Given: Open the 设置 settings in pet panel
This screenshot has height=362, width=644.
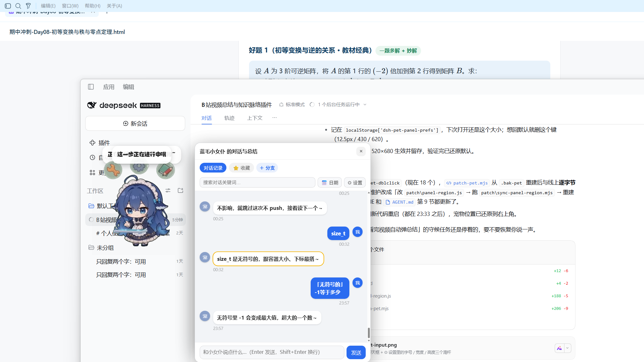Looking at the screenshot, I should pyautogui.click(x=355, y=183).
